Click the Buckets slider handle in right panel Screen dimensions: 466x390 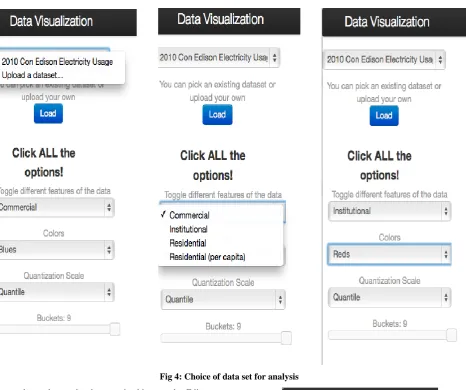(451, 335)
